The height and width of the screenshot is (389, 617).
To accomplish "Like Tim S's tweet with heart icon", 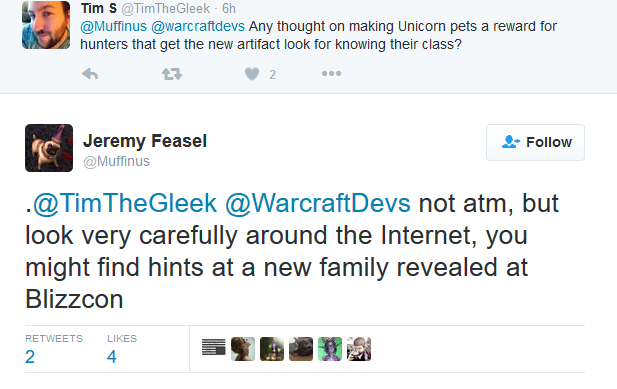I will click(x=252, y=74).
